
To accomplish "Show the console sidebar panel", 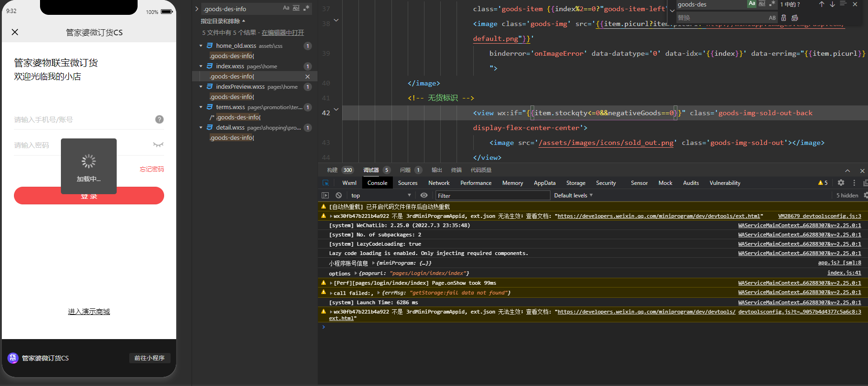I will click(325, 196).
